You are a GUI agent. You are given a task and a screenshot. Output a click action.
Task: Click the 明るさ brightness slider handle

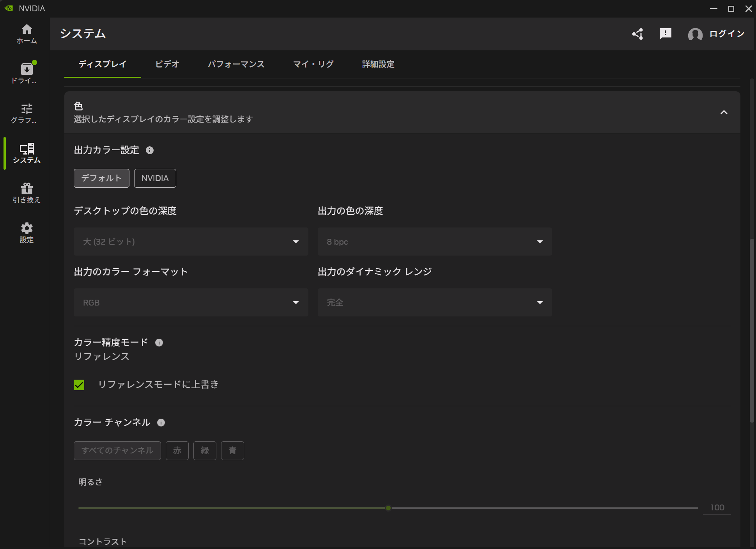coord(388,508)
